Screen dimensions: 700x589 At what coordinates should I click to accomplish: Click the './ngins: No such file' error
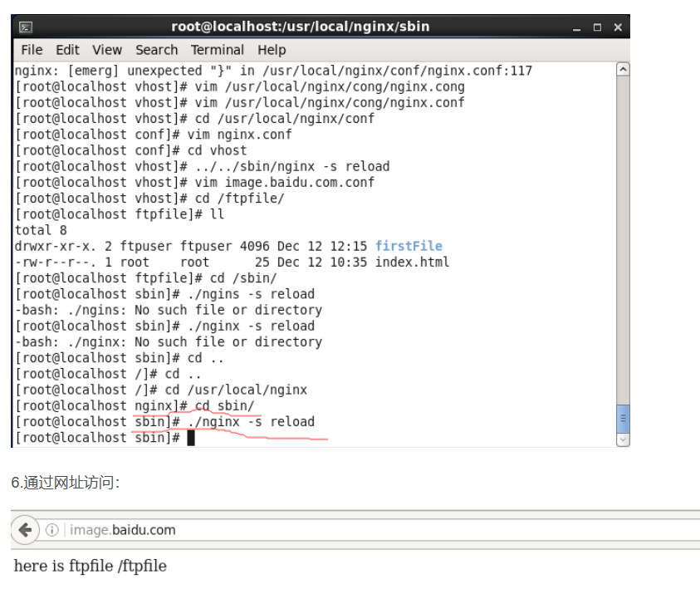(169, 310)
